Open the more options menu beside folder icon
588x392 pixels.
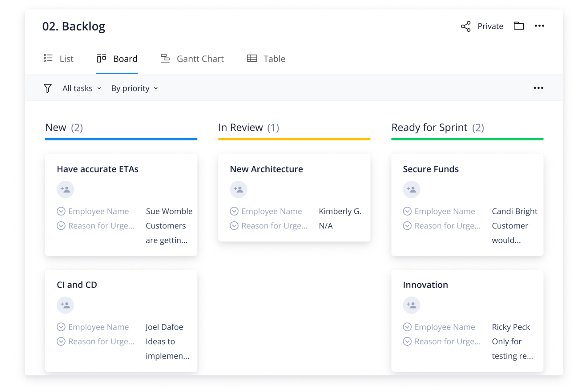[540, 26]
